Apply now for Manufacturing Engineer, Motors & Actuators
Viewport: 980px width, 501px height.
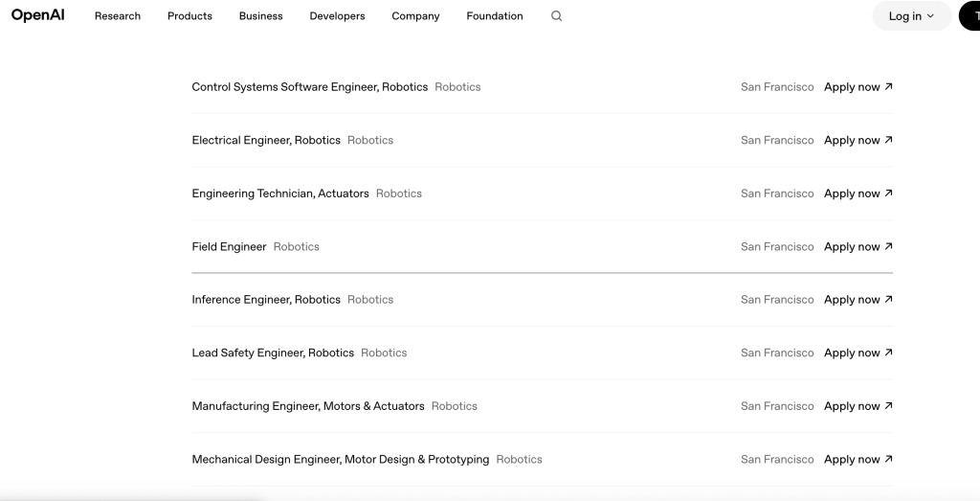[858, 406]
